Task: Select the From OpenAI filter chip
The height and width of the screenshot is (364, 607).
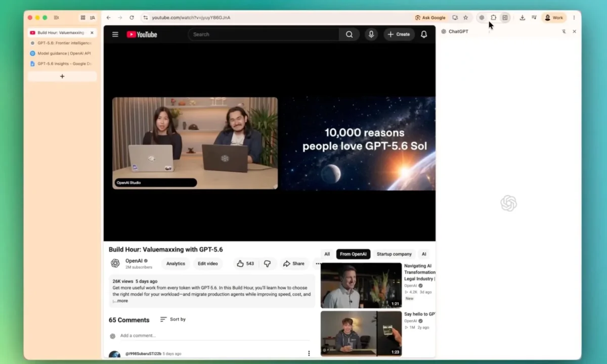Action: click(x=353, y=254)
